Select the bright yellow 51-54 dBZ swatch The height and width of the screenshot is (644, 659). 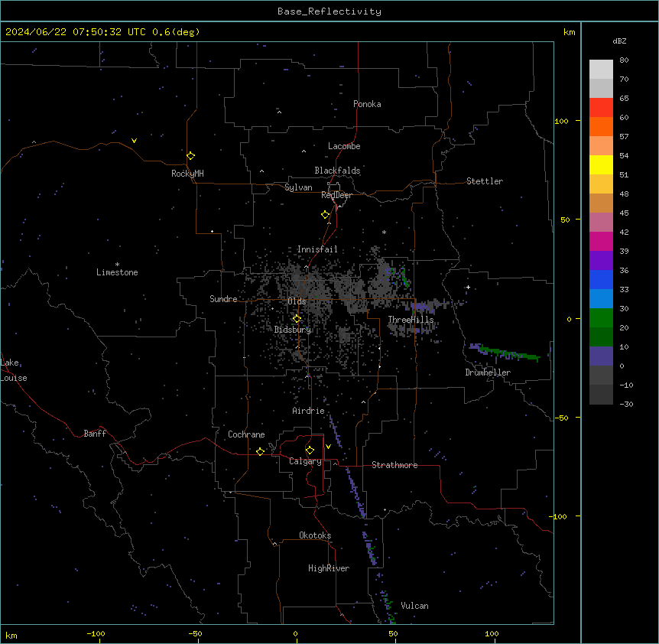click(601, 164)
